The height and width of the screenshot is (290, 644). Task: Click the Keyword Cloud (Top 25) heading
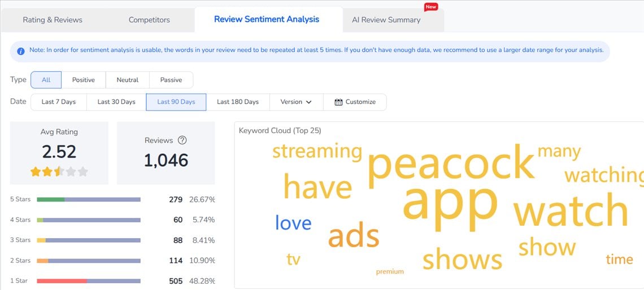(280, 131)
